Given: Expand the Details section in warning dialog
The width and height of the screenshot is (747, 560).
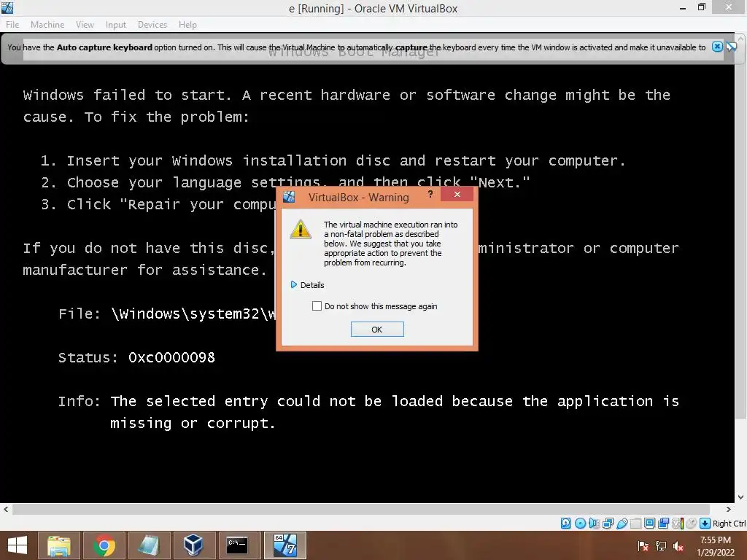Looking at the screenshot, I should pos(307,285).
